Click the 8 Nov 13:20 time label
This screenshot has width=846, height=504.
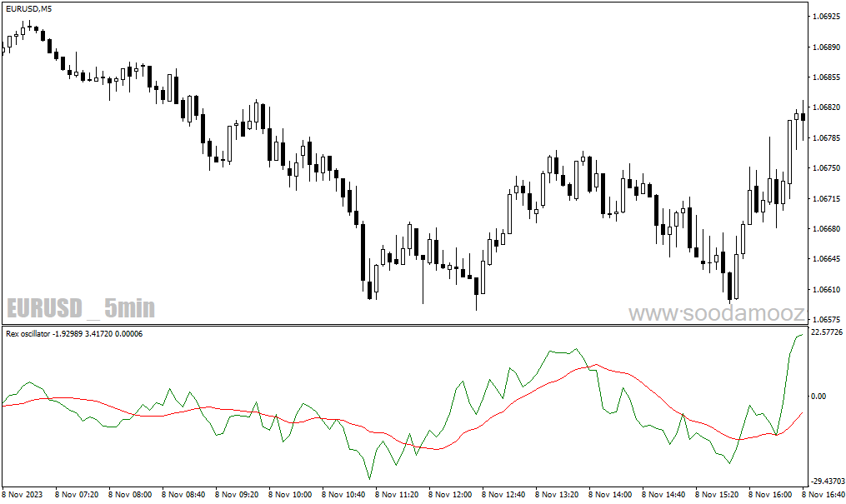tap(558, 494)
